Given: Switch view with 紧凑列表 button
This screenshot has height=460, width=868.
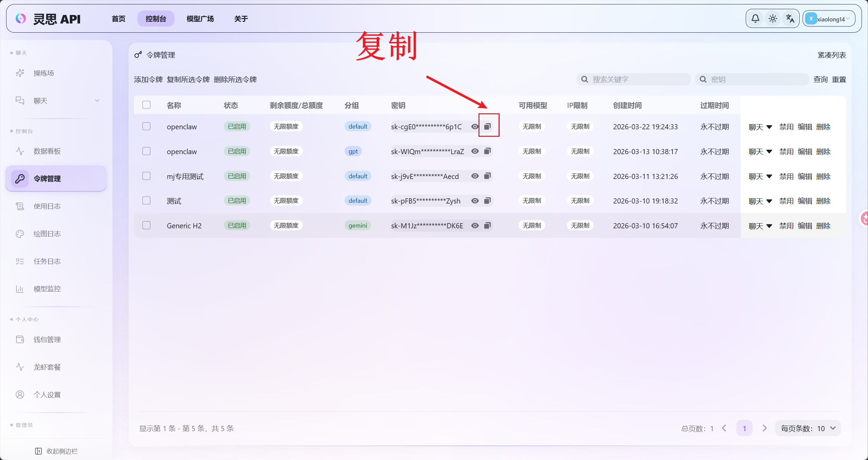Looking at the screenshot, I should click(832, 55).
